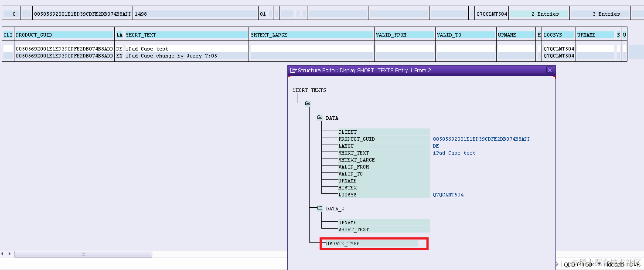644x270 pixels.
Task: Select the DATA node label
Action: (x=332, y=118)
